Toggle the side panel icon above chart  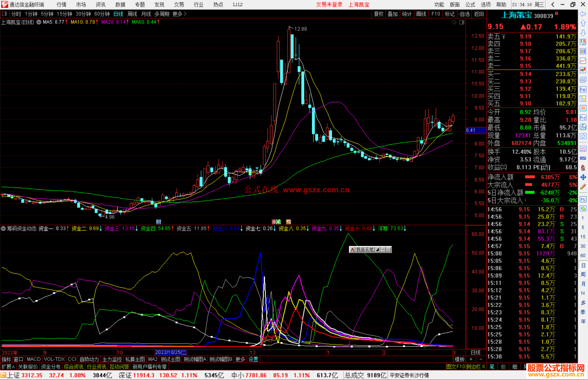pyautogui.click(x=462, y=22)
